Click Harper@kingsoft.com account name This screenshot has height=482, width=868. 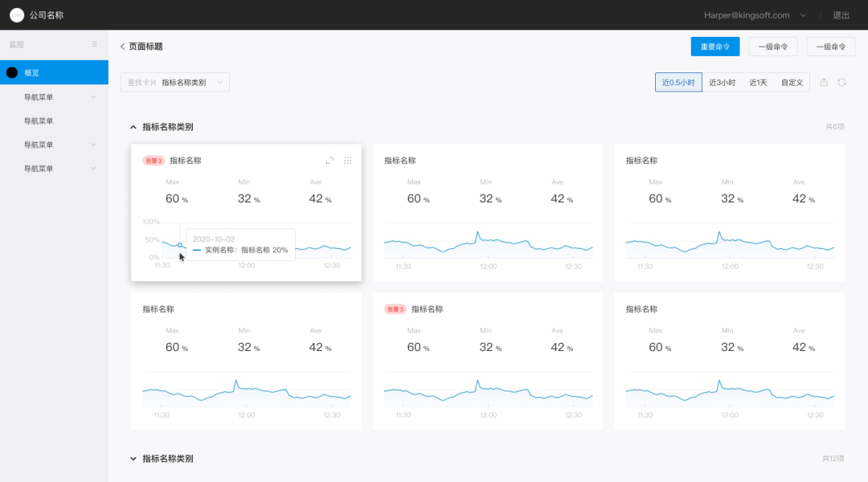tap(746, 15)
